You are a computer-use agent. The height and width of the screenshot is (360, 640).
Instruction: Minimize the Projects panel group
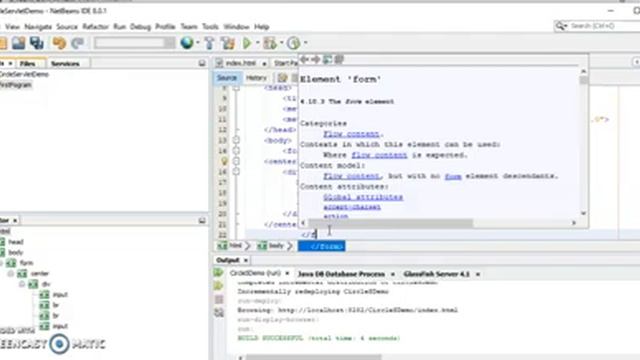[x=202, y=63]
